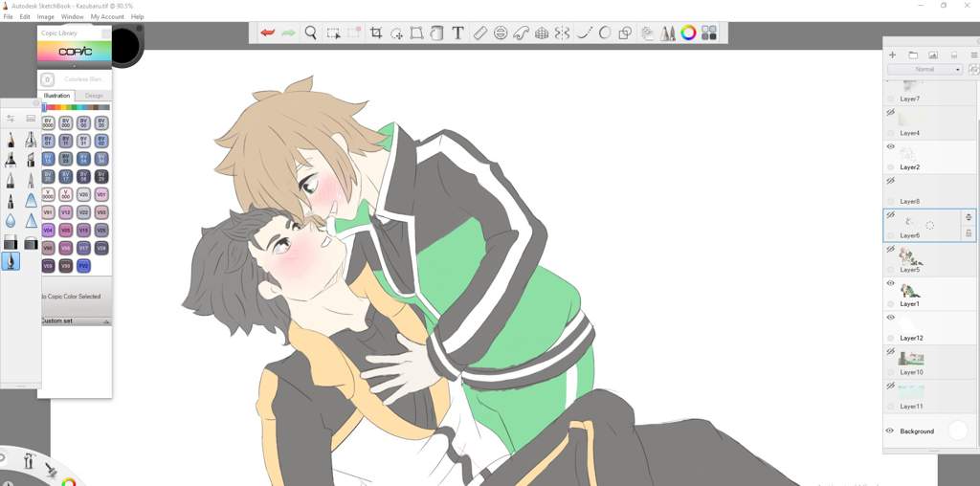Image resolution: width=980 pixels, height=486 pixels.
Task: Select the Airbrush in brush palette
Action: click(31, 140)
